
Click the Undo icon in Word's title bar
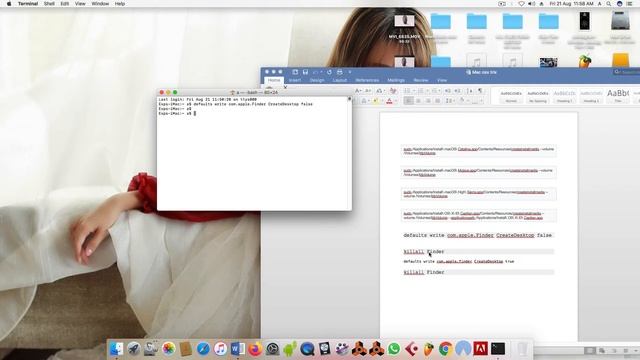coord(316,72)
